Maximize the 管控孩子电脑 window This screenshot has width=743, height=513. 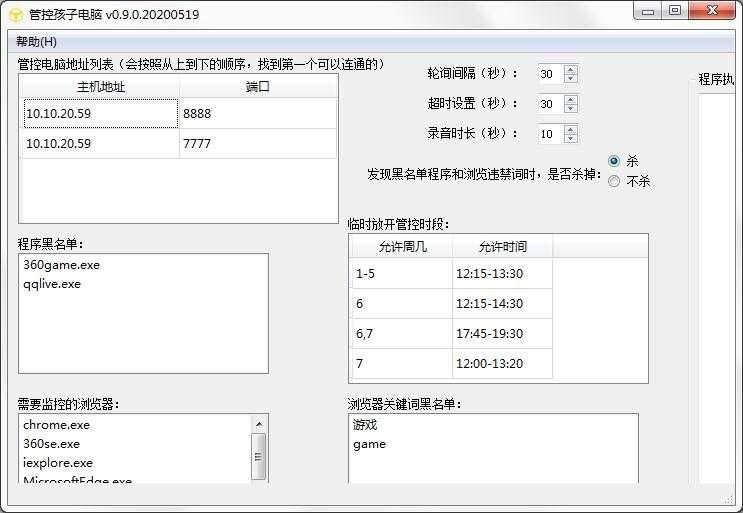675,11
